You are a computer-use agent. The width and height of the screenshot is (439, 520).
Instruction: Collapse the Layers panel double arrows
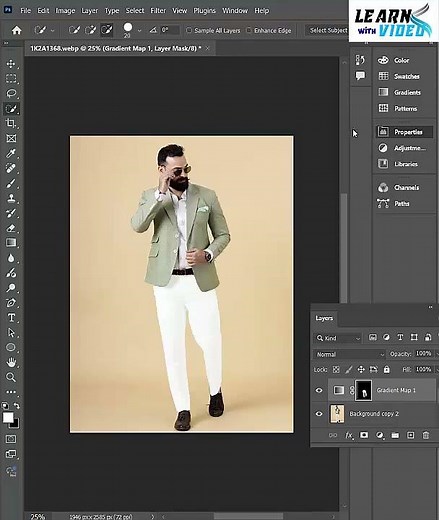[431, 307]
